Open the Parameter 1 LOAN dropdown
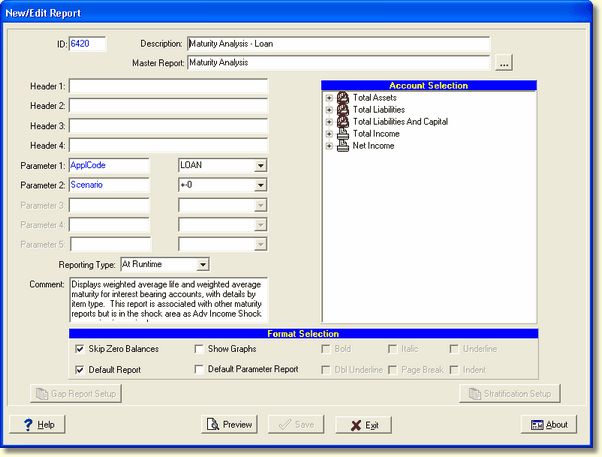This screenshot has width=602, height=457. (259, 166)
